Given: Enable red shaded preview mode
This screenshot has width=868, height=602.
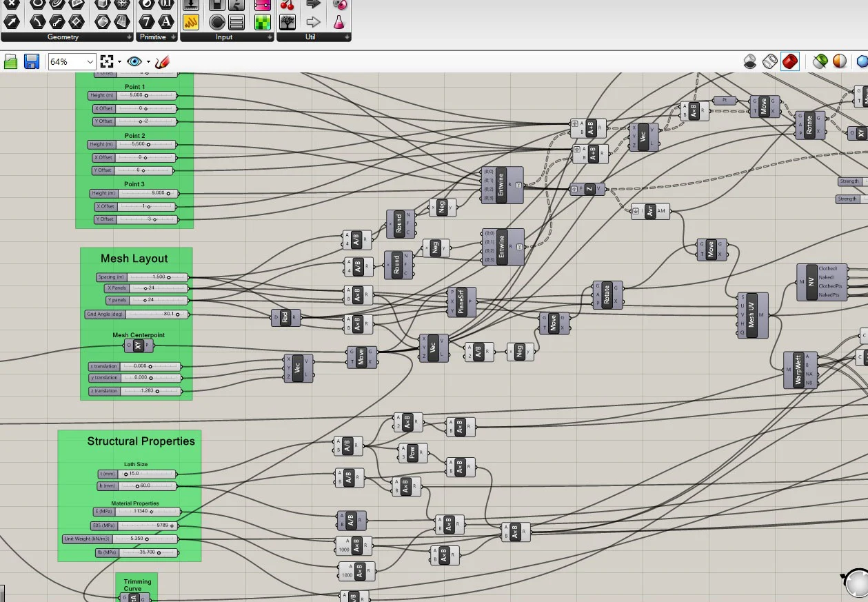Looking at the screenshot, I should (x=790, y=61).
